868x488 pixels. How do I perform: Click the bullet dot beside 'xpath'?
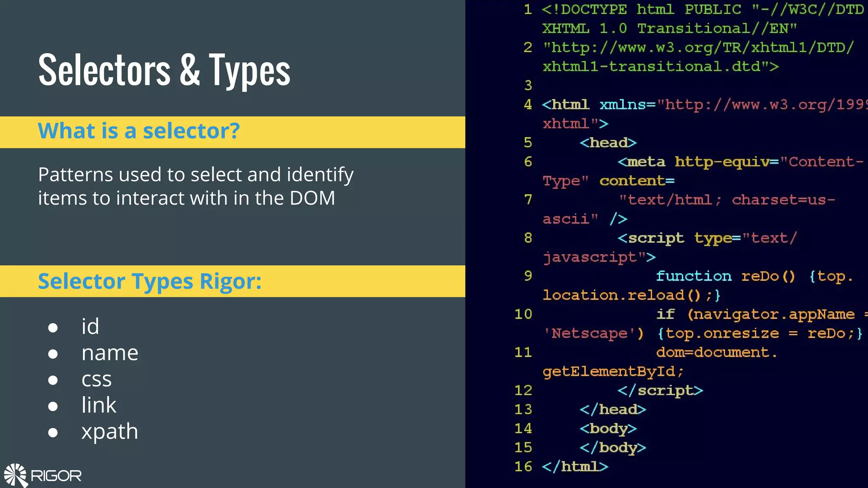pyautogui.click(x=53, y=433)
